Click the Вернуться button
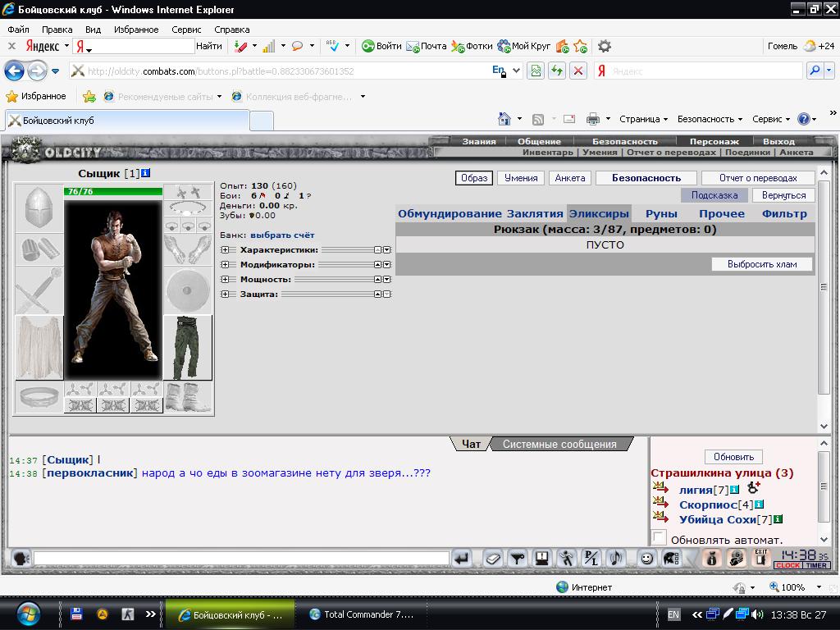This screenshot has width=840, height=630. [x=783, y=195]
